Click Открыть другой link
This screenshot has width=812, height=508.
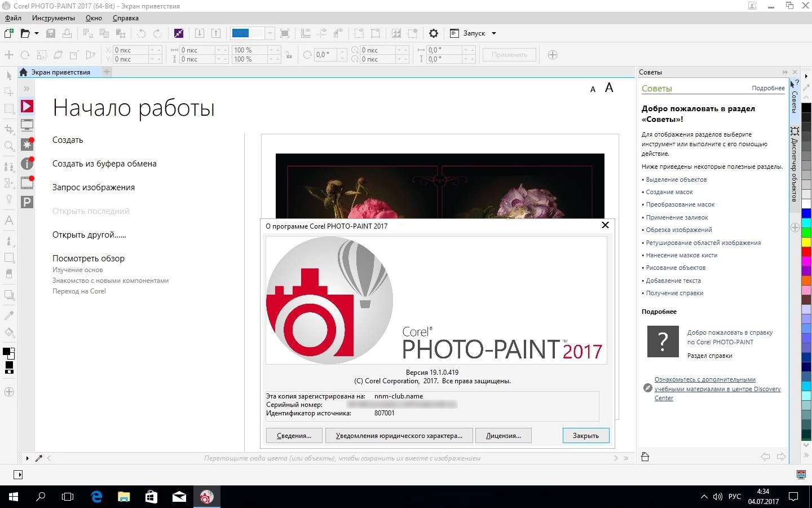pos(89,235)
